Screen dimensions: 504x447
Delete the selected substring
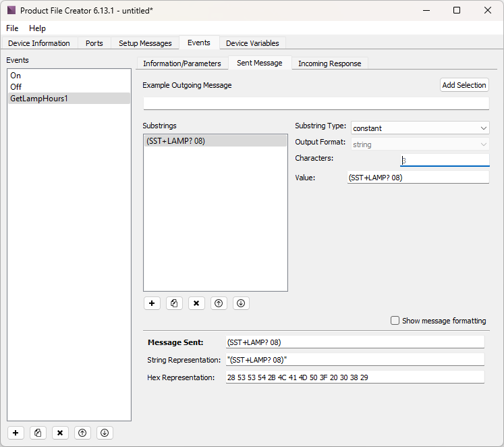(x=196, y=303)
